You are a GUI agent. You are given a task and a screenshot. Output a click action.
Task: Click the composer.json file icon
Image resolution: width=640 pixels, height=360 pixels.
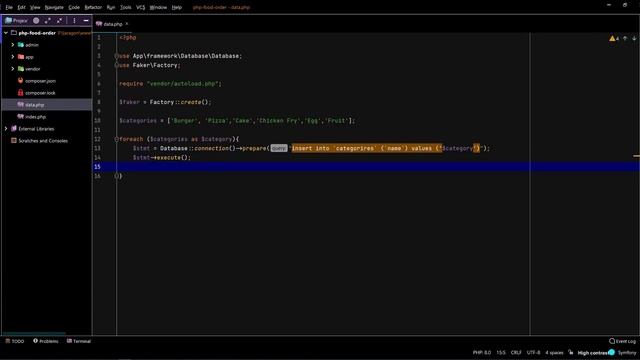(20, 81)
